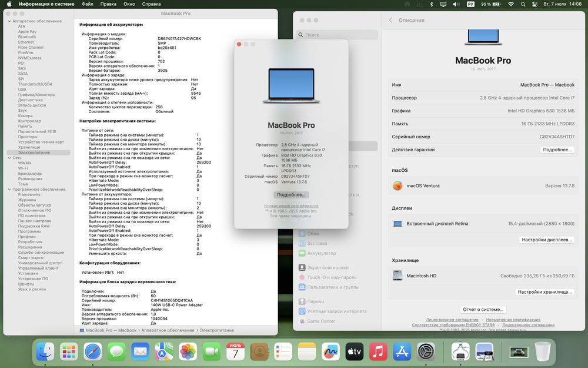Select Графика/Мониторы in sidebar tree
588x368 pixels.
pyautogui.click(x=36, y=95)
